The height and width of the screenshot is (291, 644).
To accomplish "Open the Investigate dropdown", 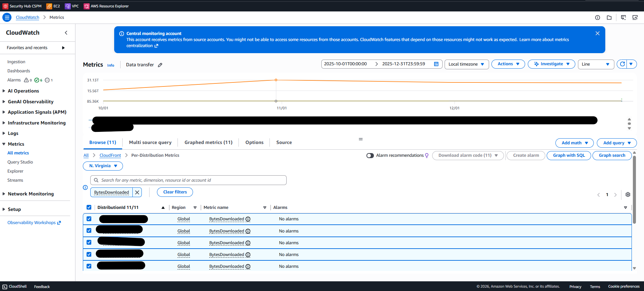I will (551, 64).
